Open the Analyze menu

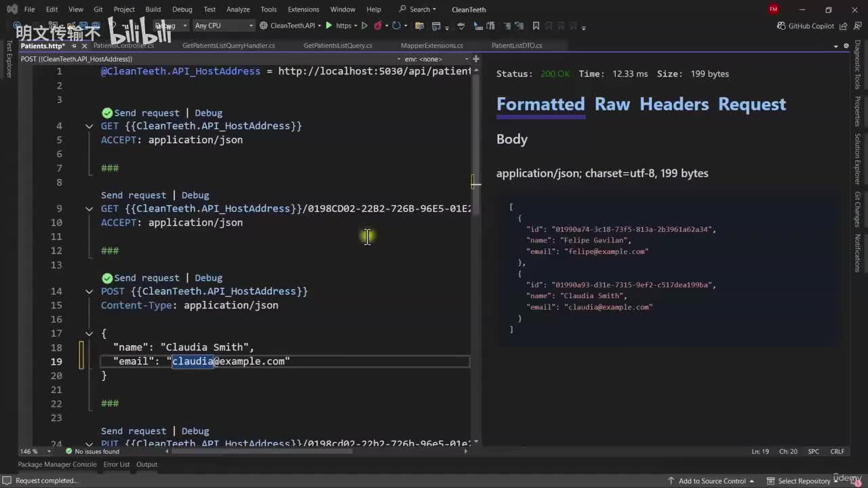(x=238, y=9)
